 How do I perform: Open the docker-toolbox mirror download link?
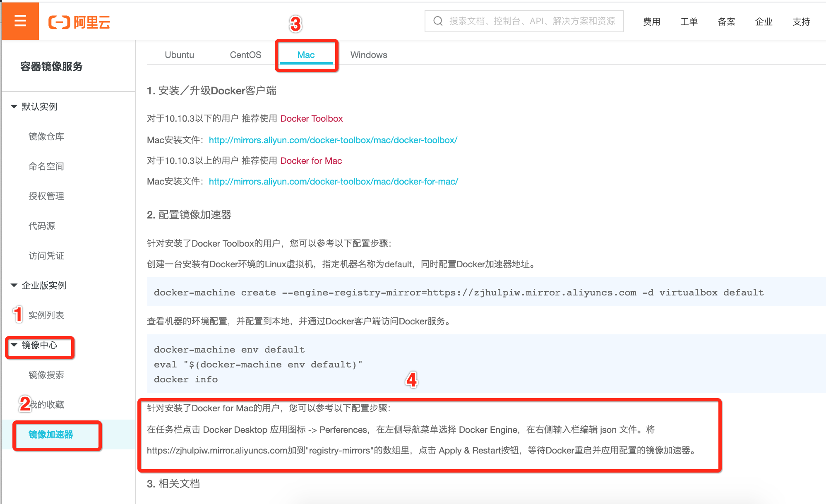(333, 140)
